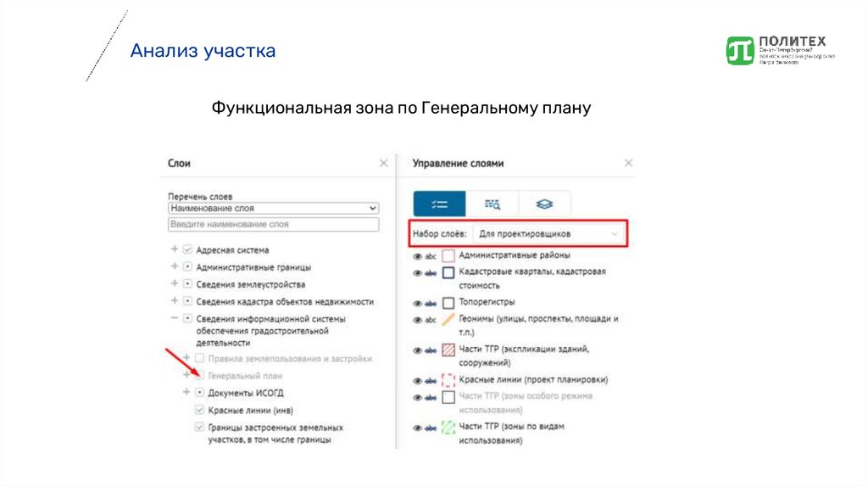Click the Политех logo

781,50
